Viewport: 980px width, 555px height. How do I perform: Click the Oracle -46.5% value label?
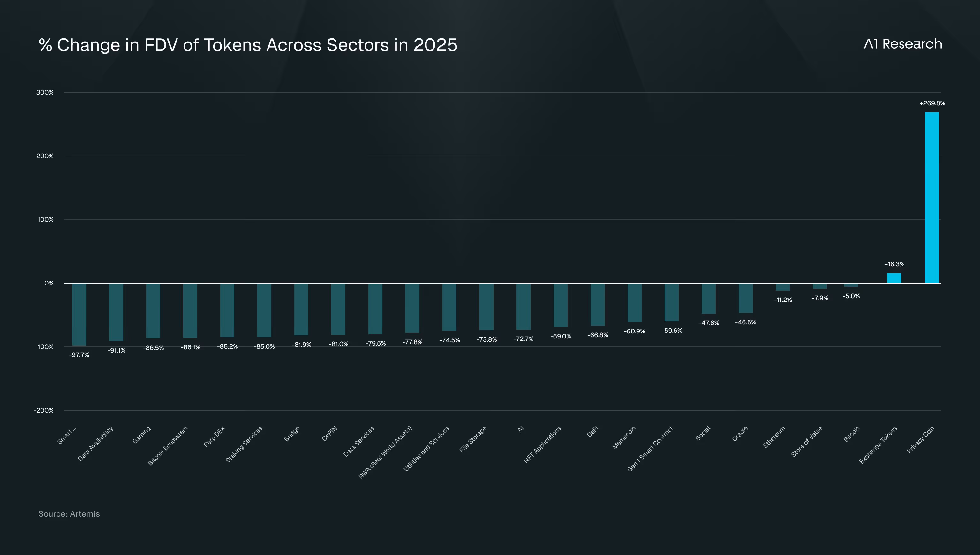tap(745, 323)
